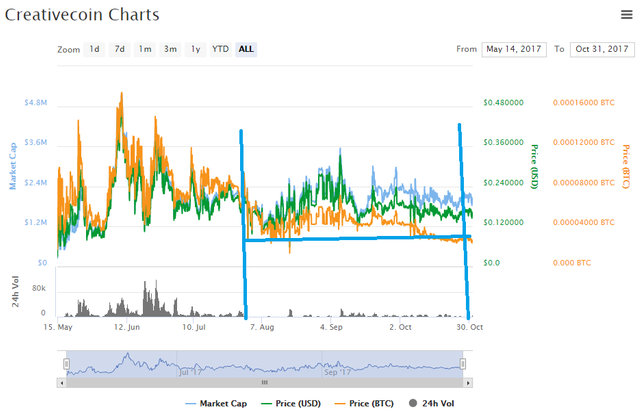Edit the To date field
Image resolution: width=640 pixels, height=413 pixels.
coord(602,49)
